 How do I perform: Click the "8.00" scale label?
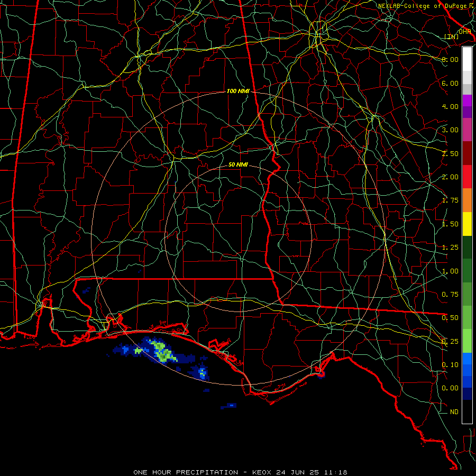(450, 59)
